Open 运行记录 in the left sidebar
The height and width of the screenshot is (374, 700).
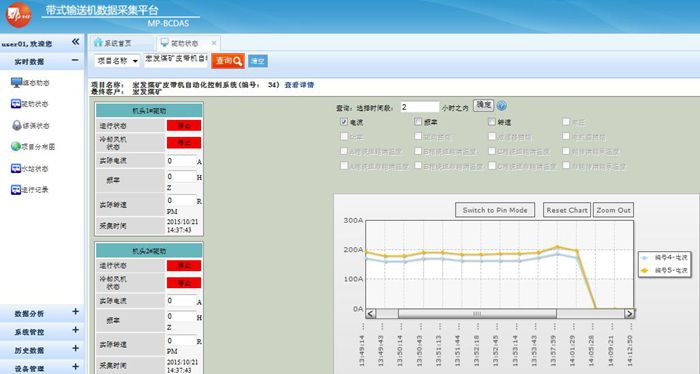tap(29, 190)
